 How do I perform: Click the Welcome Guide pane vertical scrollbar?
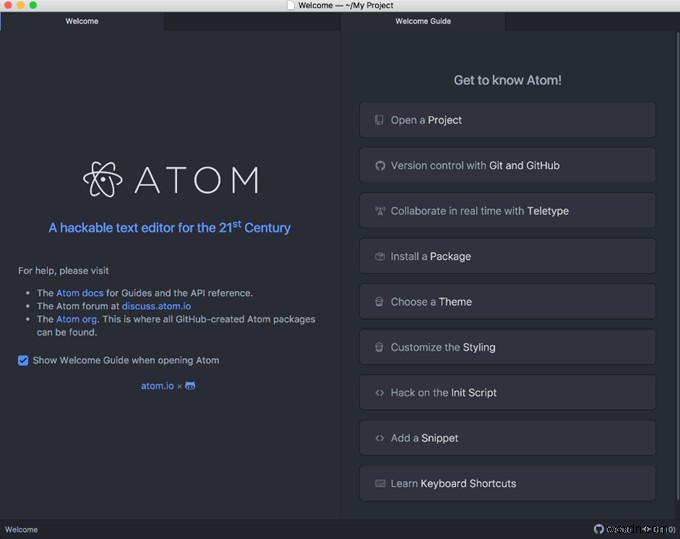coord(677,265)
